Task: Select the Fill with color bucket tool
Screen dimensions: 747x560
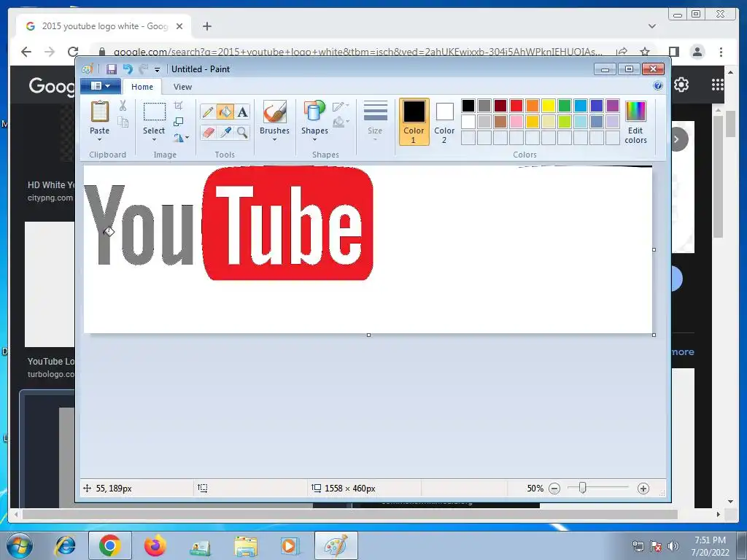Action: (x=225, y=112)
